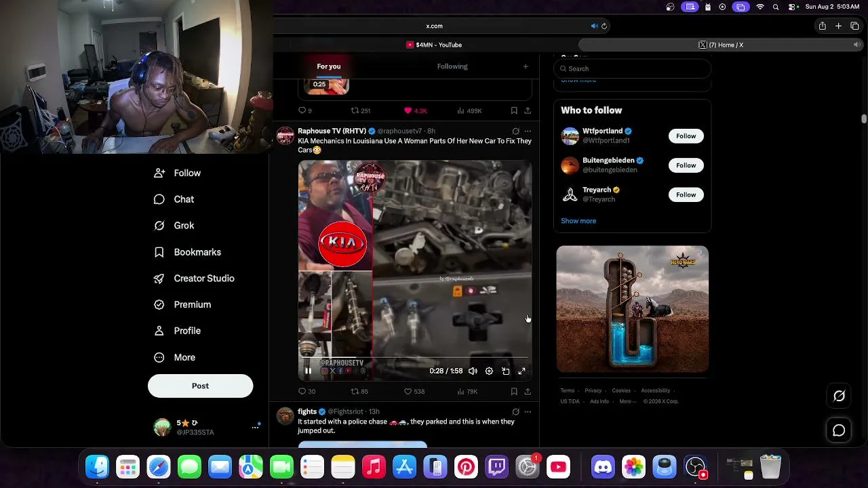Open Creator Studio from the sidebar

pyautogui.click(x=195, y=279)
